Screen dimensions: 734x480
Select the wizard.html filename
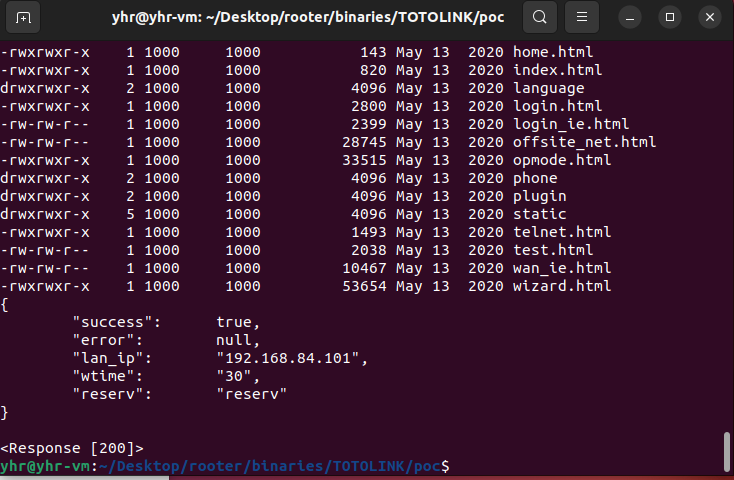[x=562, y=286]
